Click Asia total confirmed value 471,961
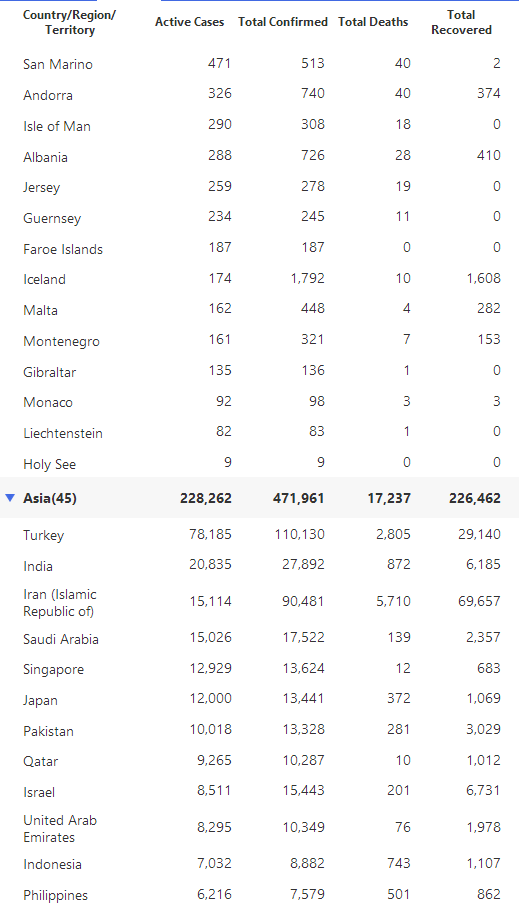519x907 pixels. [299, 498]
